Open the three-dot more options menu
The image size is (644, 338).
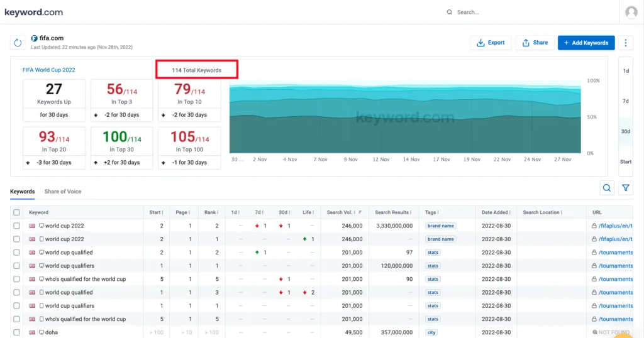(625, 43)
